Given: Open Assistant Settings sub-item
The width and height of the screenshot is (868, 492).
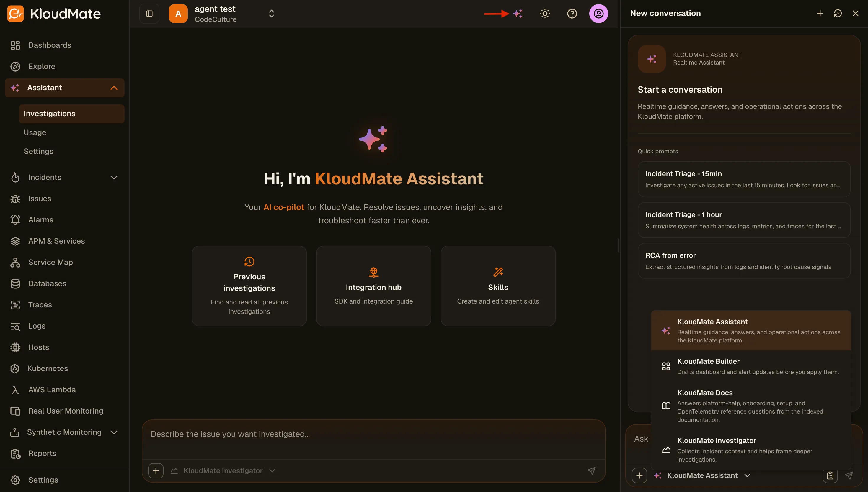Looking at the screenshot, I should pos(72,151).
